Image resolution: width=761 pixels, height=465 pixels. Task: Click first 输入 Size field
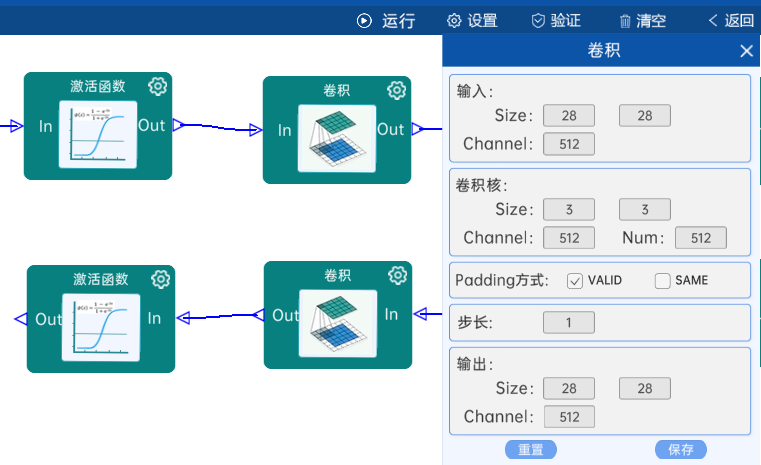point(569,116)
